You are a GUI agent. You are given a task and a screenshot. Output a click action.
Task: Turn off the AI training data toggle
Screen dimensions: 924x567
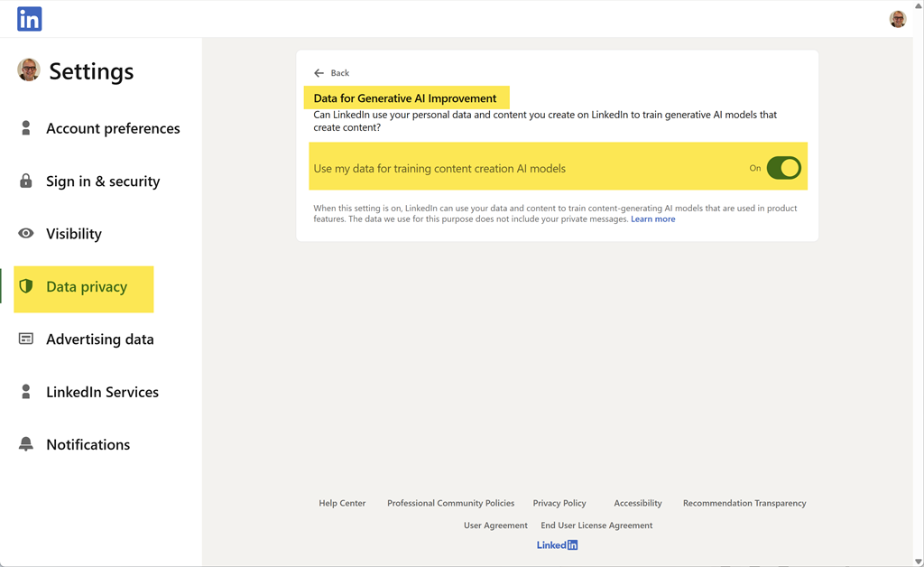tap(783, 168)
